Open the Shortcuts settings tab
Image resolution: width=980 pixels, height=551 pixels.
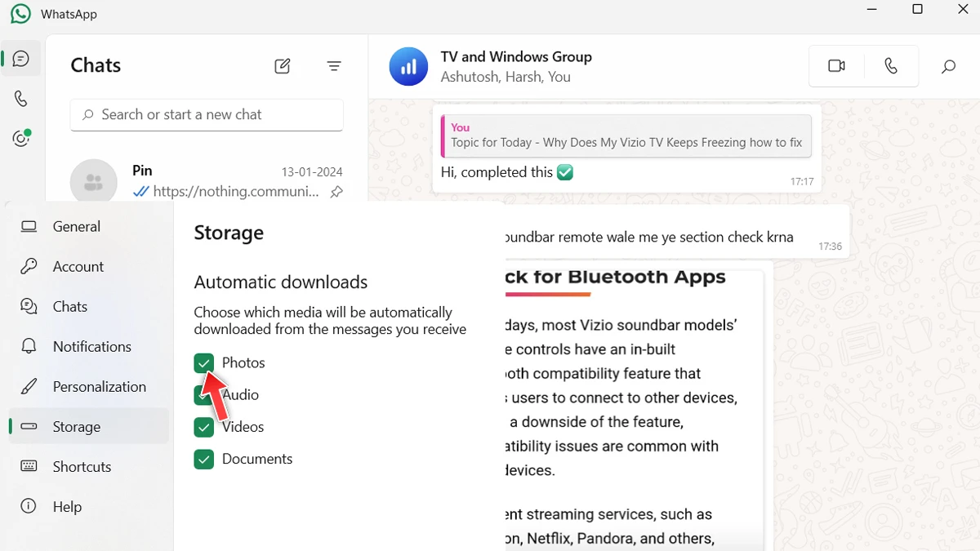(x=88, y=467)
